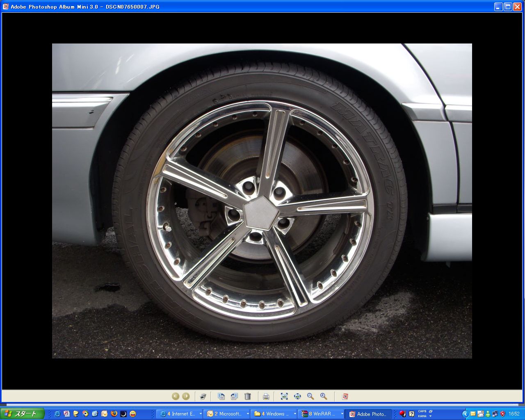Delete the photo using trash icon
525x420 pixels.
[x=247, y=396]
